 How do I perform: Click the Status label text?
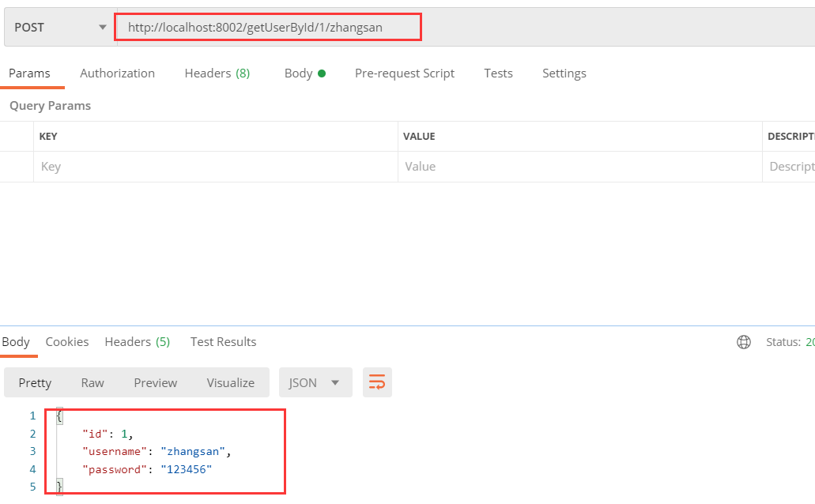pos(783,342)
